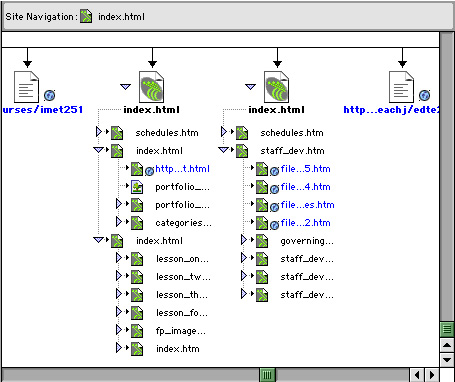
Task: Select the index.htm tree item at bottom
Action: coord(178,349)
